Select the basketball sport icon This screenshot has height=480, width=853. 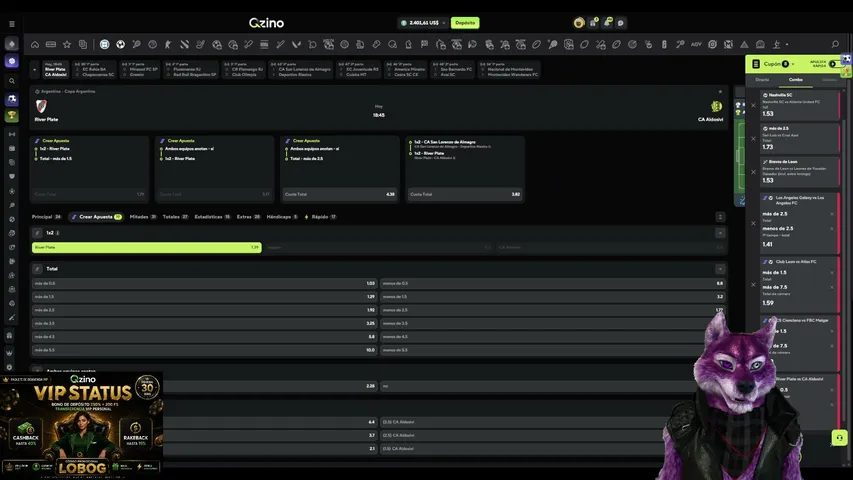[152, 45]
